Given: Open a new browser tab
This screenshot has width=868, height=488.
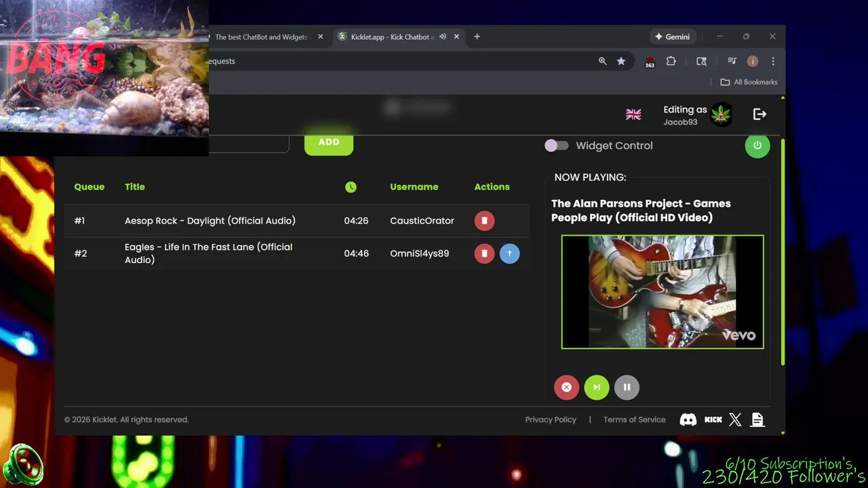Looking at the screenshot, I should 477,37.
